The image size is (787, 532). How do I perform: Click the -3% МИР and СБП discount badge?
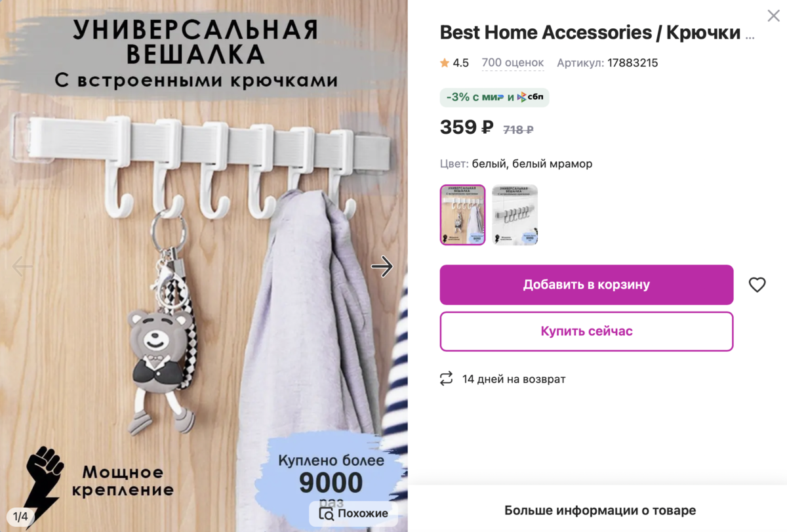[x=494, y=97]
